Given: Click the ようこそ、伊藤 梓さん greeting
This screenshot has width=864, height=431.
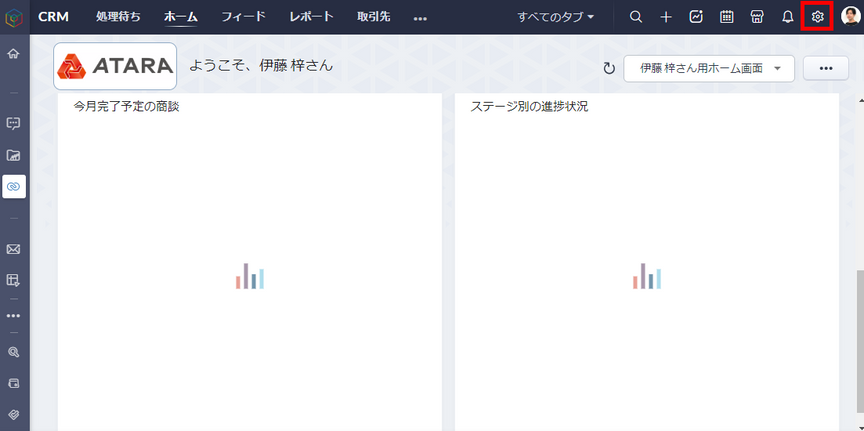Looking at the screenshot, I should (261, 66).
